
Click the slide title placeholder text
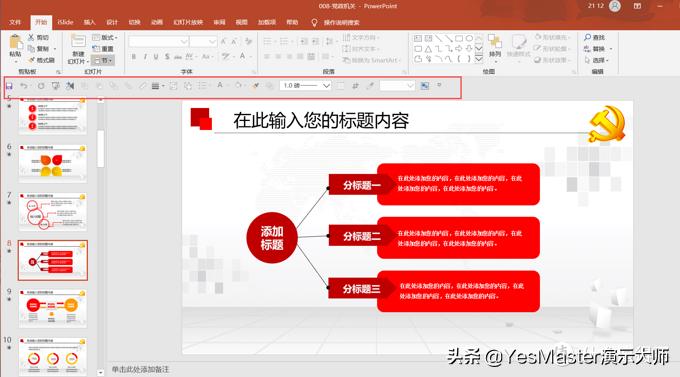pos(321,121)
